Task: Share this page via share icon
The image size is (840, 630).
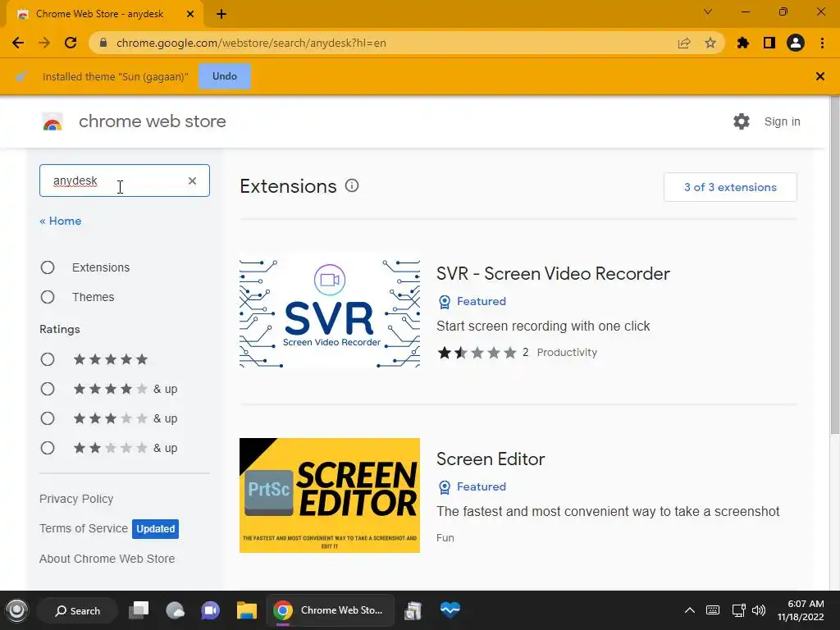Action: click(x=684, y=43)
